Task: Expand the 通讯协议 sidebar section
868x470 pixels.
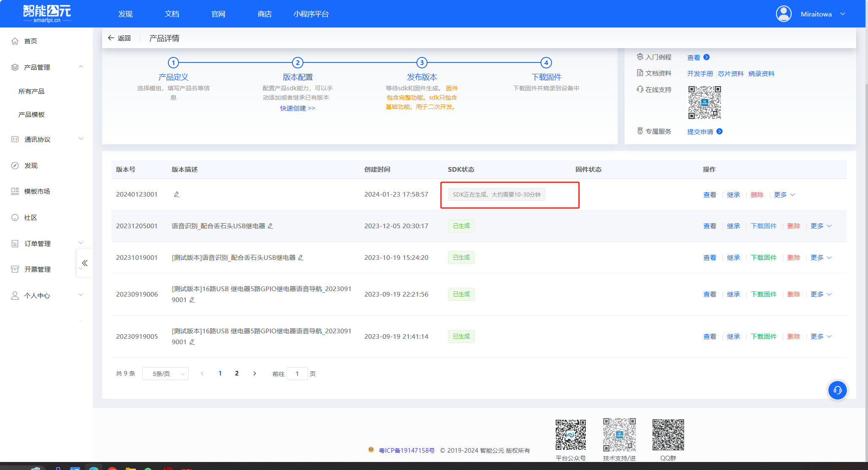Action: 81,139
